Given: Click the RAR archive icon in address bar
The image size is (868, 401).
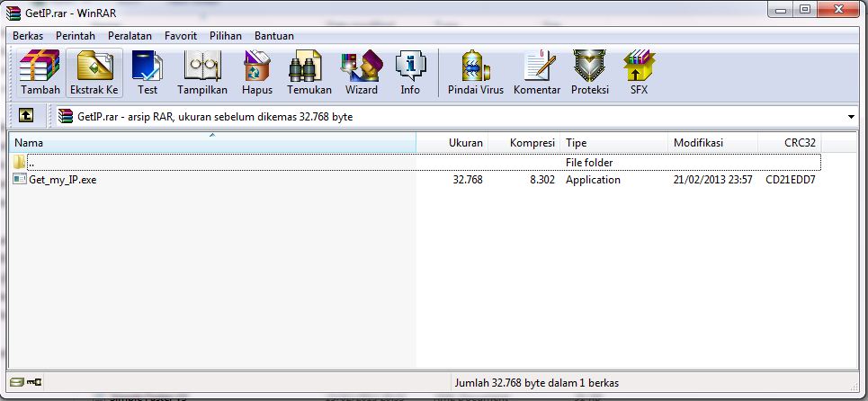Looking at the screenshot, I should 66,116.
